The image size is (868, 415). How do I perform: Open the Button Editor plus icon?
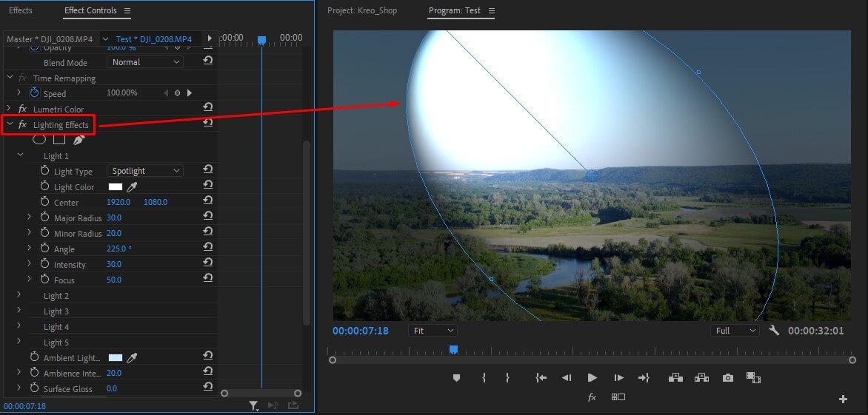(843, 399)
